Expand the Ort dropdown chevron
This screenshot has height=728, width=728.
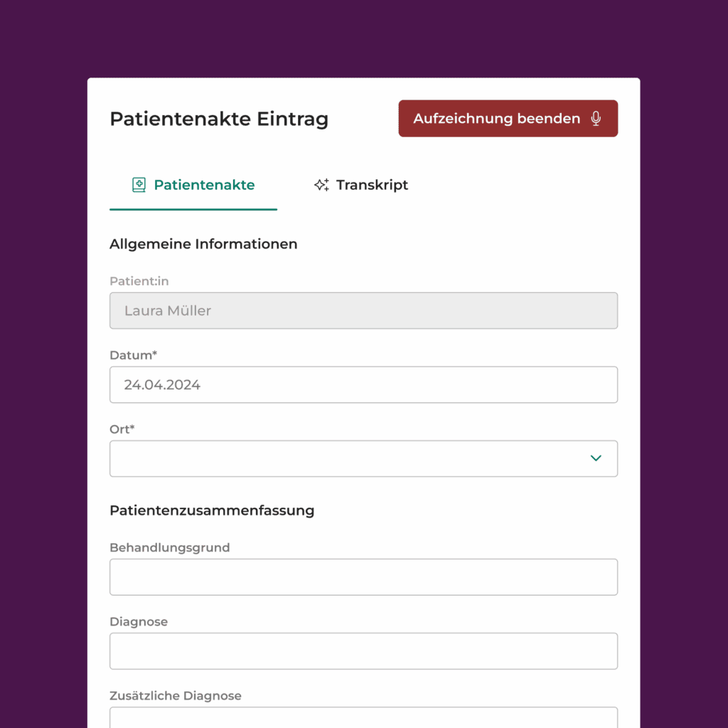596,458
